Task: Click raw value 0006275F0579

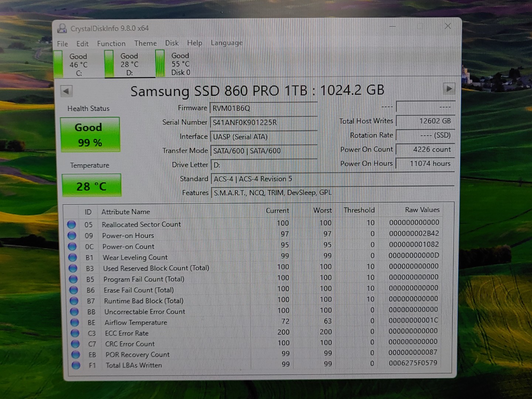Action: [x=413, y=363]
